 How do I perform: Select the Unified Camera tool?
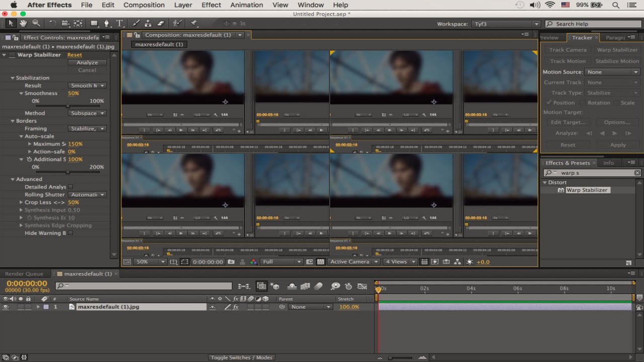(65, 24)
